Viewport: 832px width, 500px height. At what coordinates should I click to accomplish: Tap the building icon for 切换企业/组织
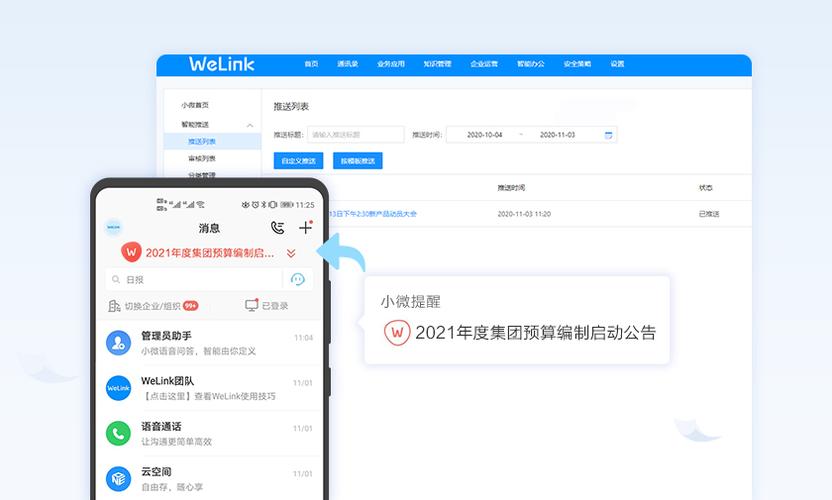pyautogui.click(x=114, y=306)
